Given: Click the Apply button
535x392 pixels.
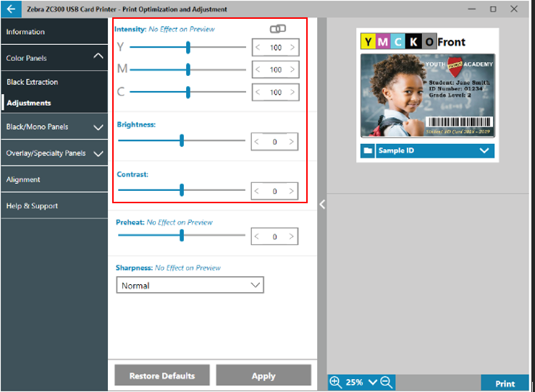Looking at the screenshot, I should click(x=264, y=375).
